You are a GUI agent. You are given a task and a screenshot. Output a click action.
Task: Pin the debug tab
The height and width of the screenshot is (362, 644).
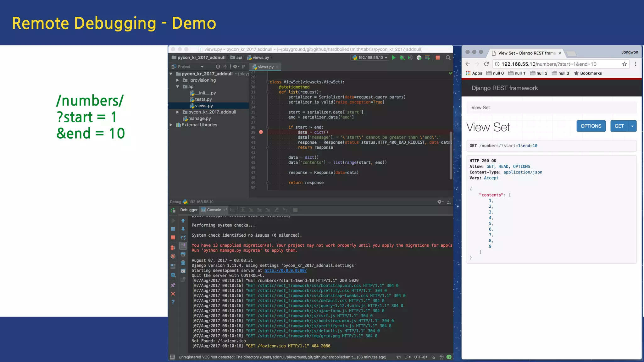[173, 285]
